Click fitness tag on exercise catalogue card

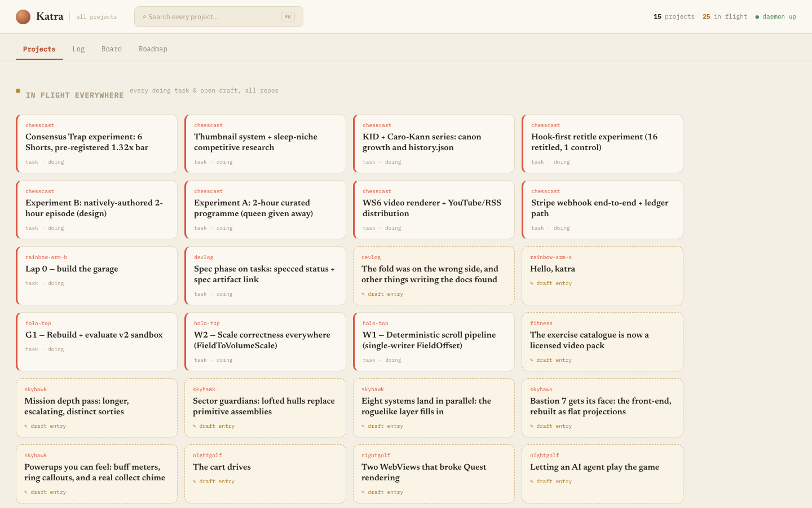(541, 323)
